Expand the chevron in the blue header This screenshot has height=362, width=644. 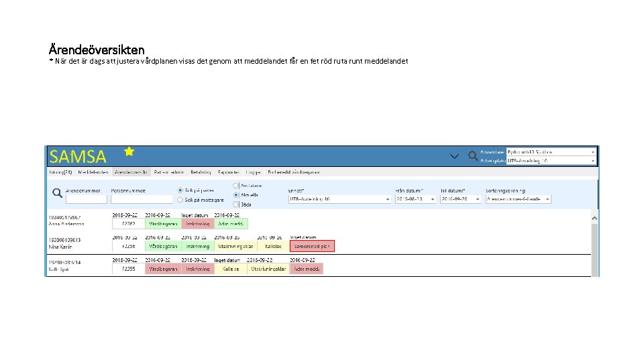(454, 156)
